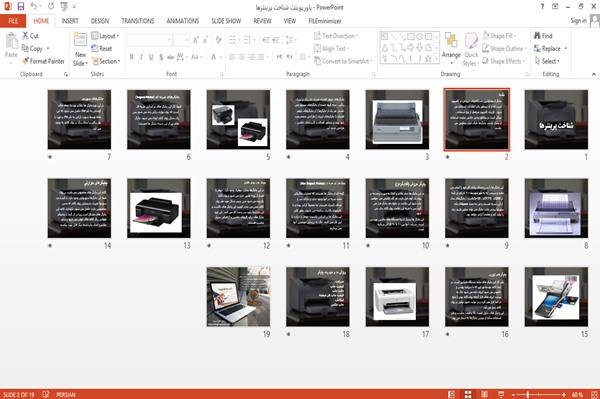The width and height of the screenshot is (600, 399).
Task: Click PERSIAN language indicator
Action: click(x=66, y=394)
